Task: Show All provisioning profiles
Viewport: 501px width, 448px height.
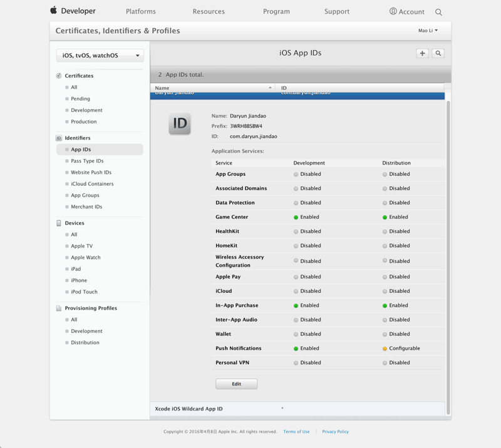Action: [74, 320]
